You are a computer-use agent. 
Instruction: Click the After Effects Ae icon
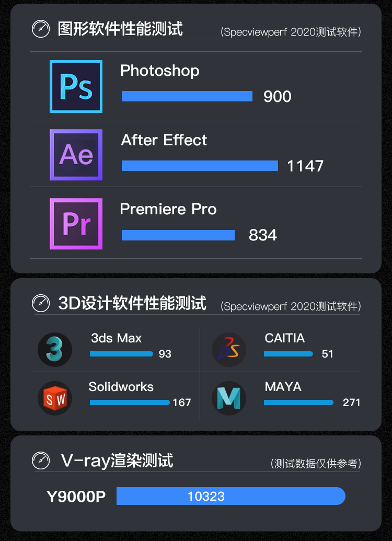[x=76, y=155]
